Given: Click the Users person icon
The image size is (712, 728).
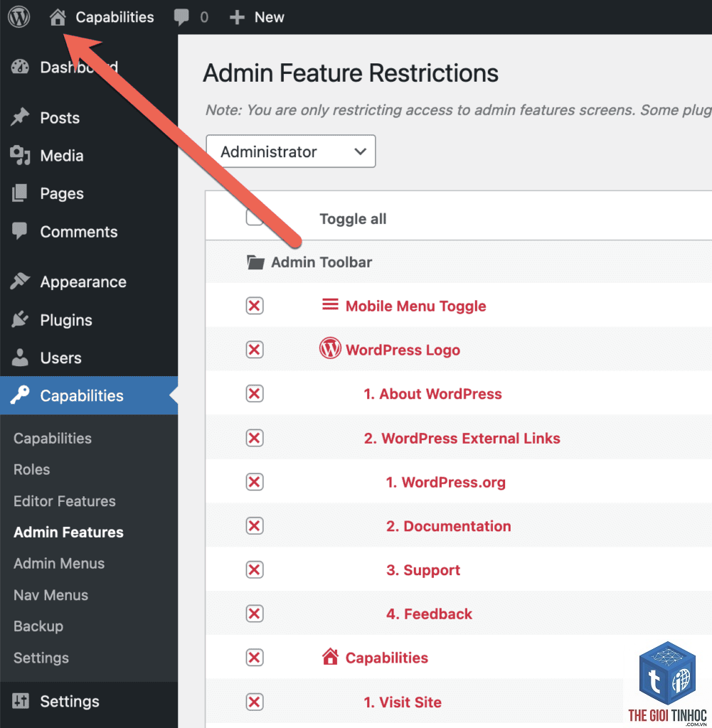Looking at the screenshot, I should click(x=20, y=358).
